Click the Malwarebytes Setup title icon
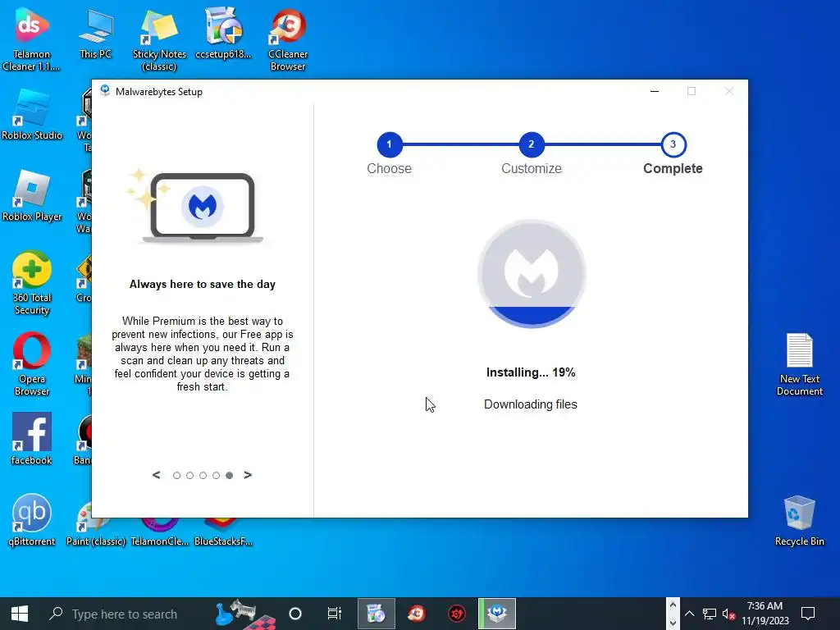Viewport: 840px width, 630px height. point(105,90)
